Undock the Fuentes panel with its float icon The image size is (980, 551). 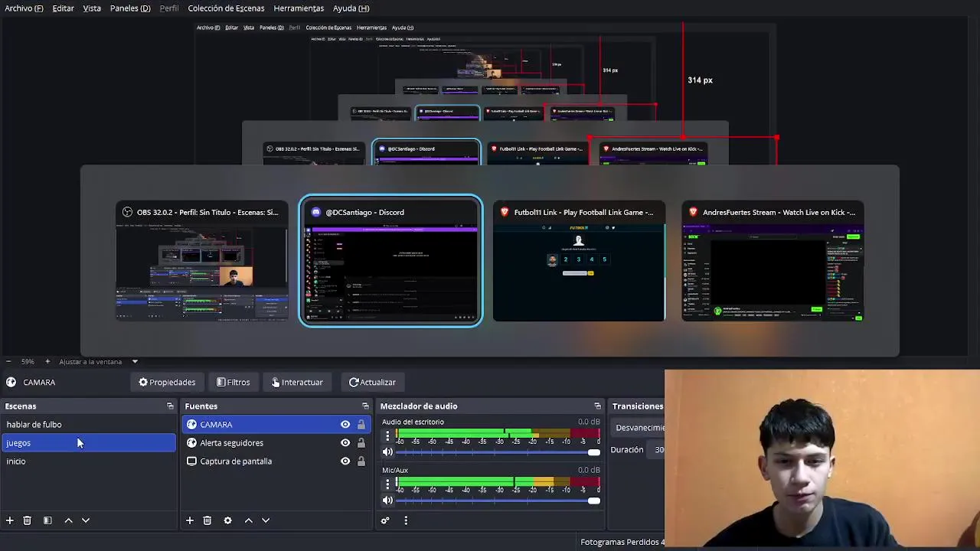pyautogui.click(x=365, y=406)
